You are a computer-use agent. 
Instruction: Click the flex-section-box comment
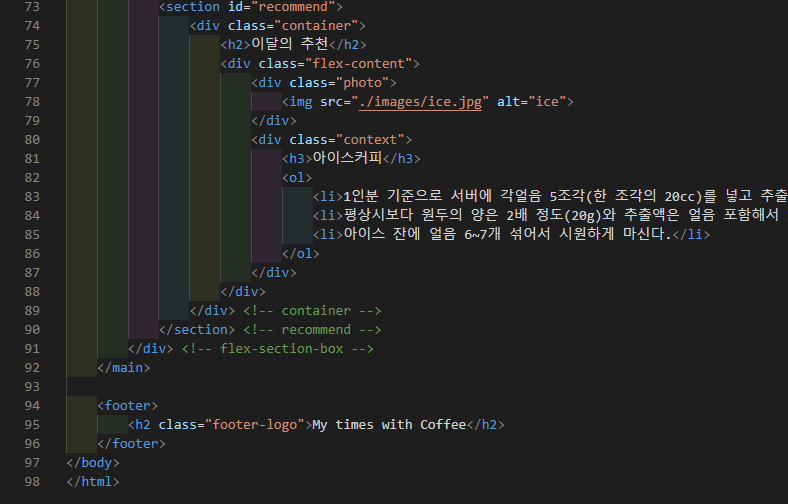[277, 349]
